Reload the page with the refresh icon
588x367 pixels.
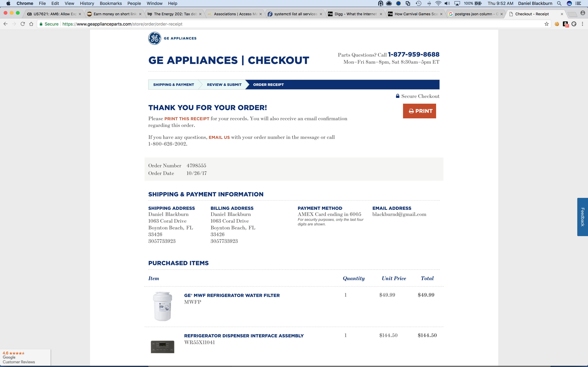[23, 24]
